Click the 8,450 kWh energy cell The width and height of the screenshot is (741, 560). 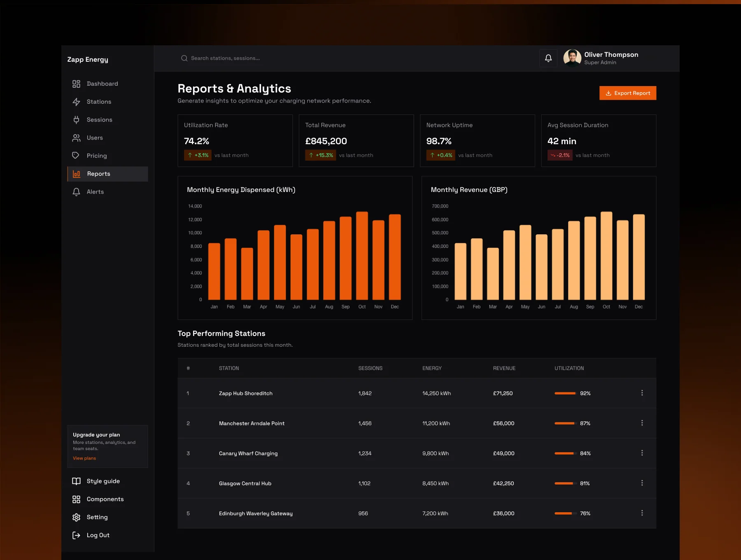coord(436,484)
